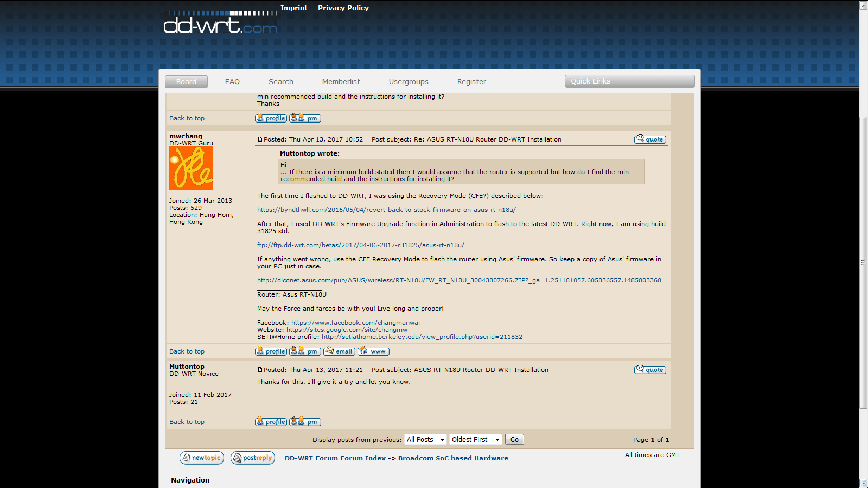
Task: Open mwchang's www website button
Action: coord(373,351)
